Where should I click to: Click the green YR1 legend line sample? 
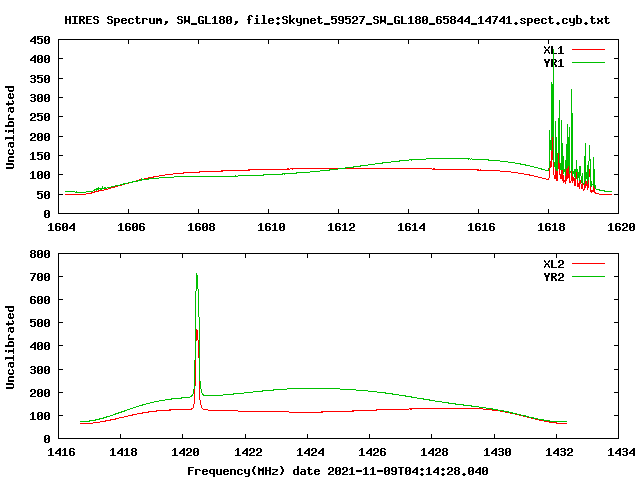pyautogui.click(x=588, y=63)
